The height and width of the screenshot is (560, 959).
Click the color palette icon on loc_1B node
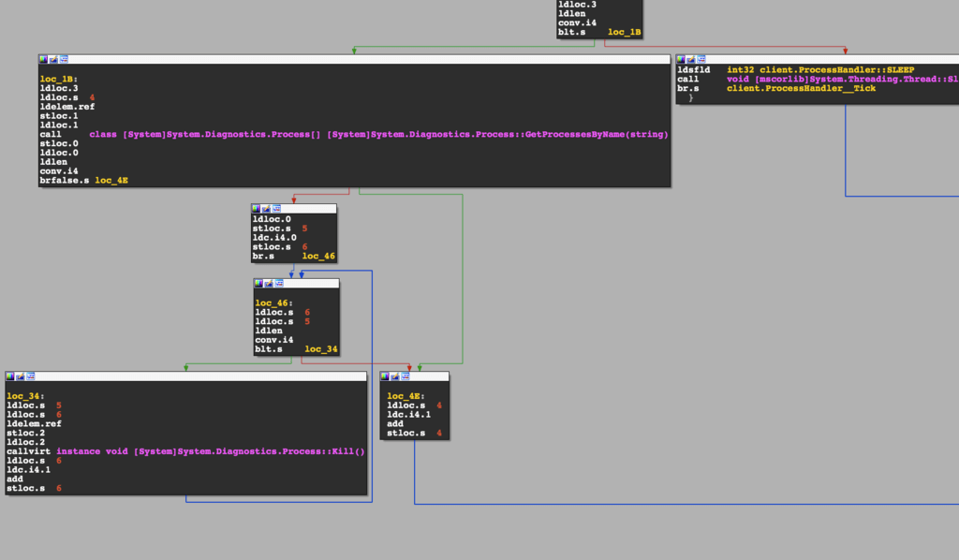tap(43, 59)
